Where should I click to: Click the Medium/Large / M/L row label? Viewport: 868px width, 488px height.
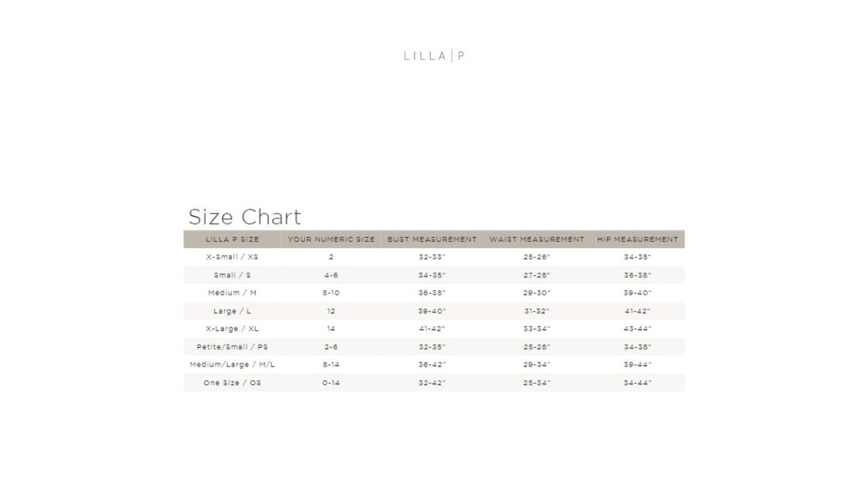(x=232, y=365)
